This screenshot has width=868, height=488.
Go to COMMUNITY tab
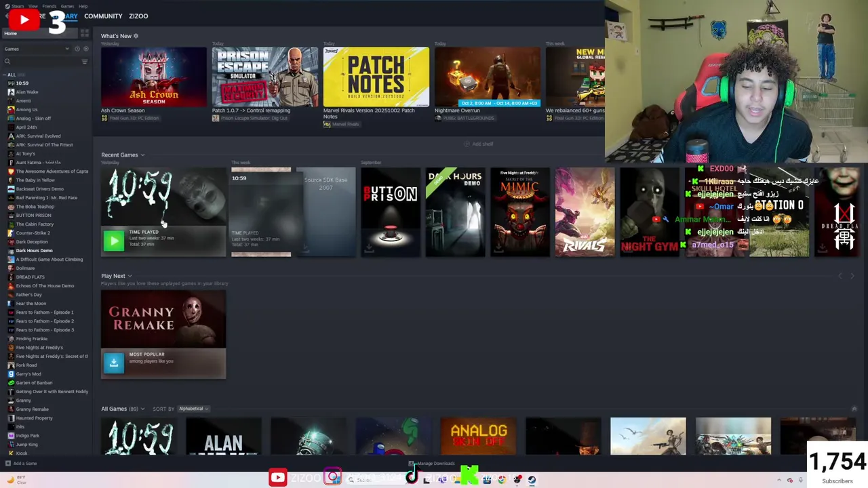pyautogui.click(x=103, y=16)
